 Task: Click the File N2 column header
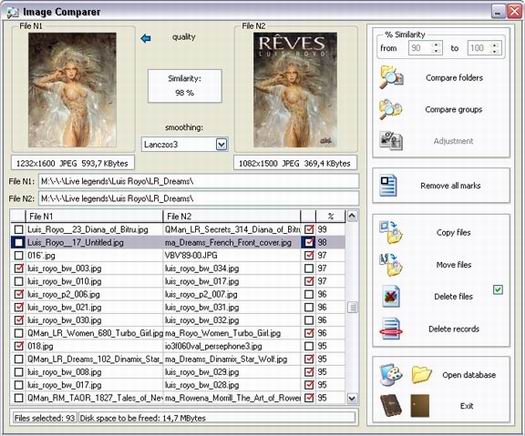(x=231, y=216)
